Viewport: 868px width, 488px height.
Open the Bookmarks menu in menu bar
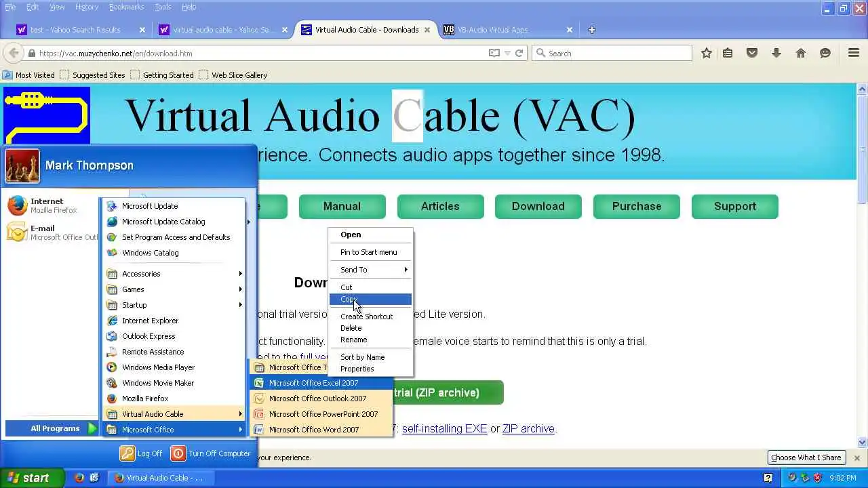pyautogui.click(x=126, y=7)
